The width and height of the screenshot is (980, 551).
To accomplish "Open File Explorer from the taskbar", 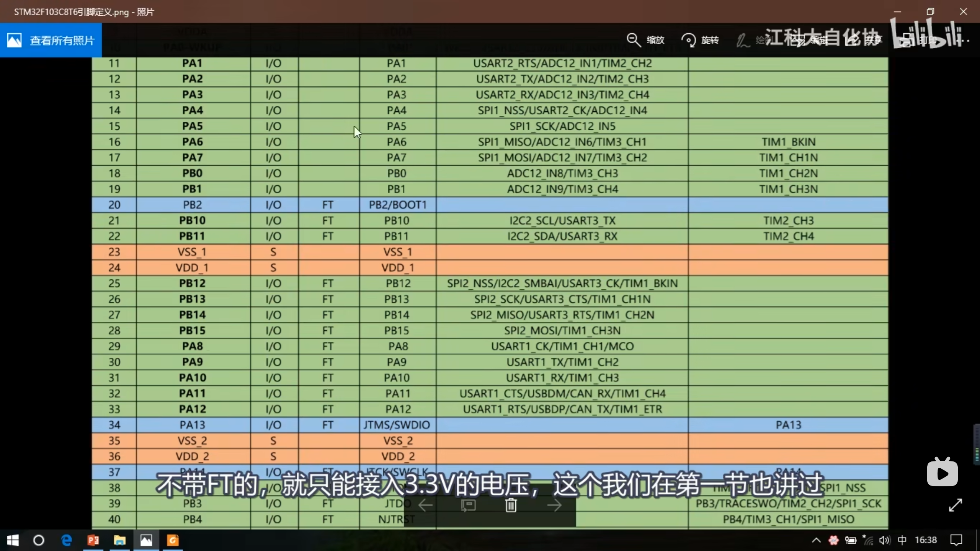I will pos(119,540).
